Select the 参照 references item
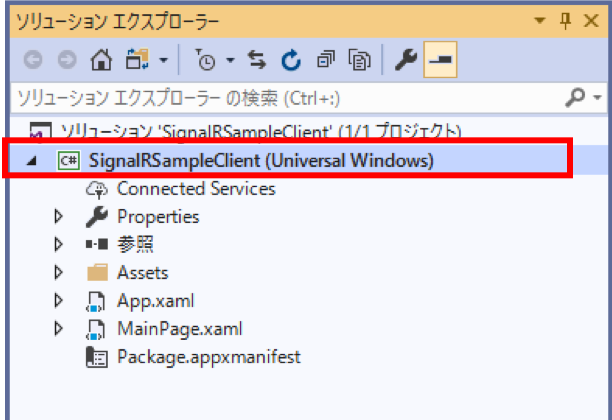Image resolution: width=612 pixels, height=420 pixels. 135,244
